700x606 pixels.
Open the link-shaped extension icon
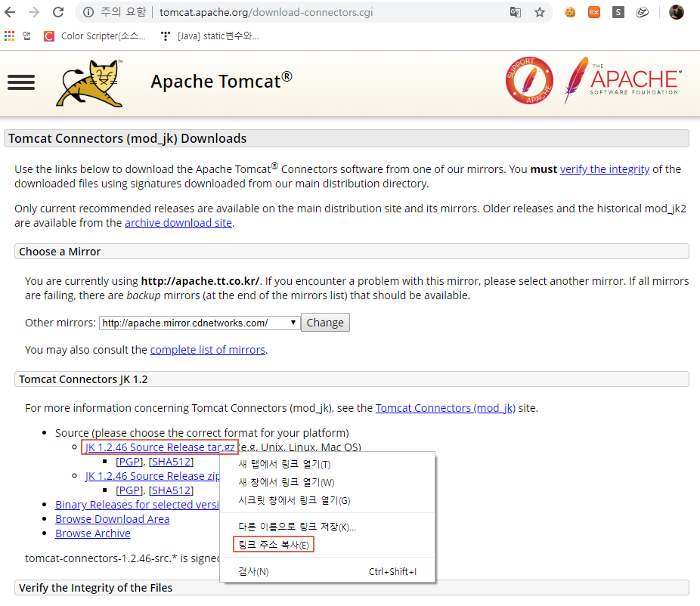pos(643,12)
